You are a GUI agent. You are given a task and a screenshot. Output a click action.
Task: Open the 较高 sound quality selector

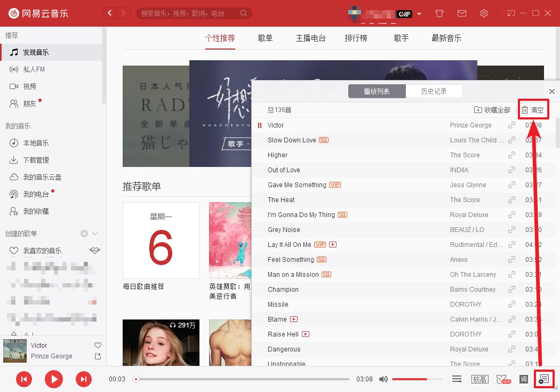click(x=479, y=379)
